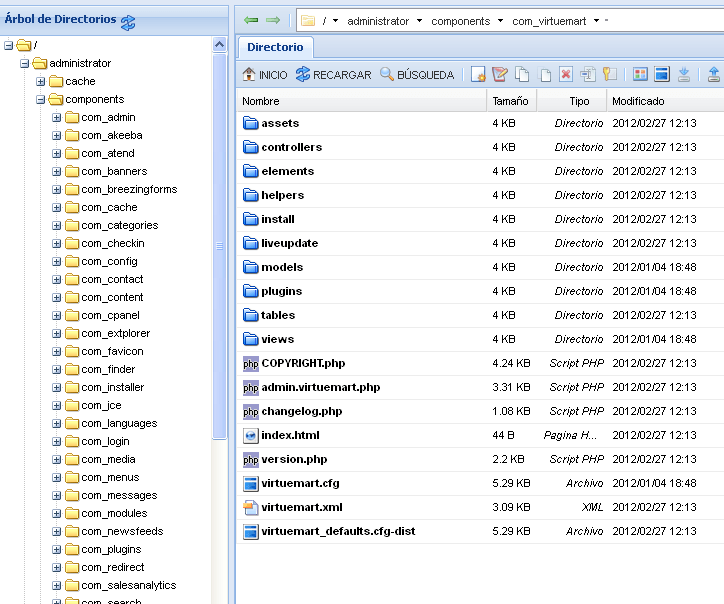Click the elements folder name

tap(288, 171)
